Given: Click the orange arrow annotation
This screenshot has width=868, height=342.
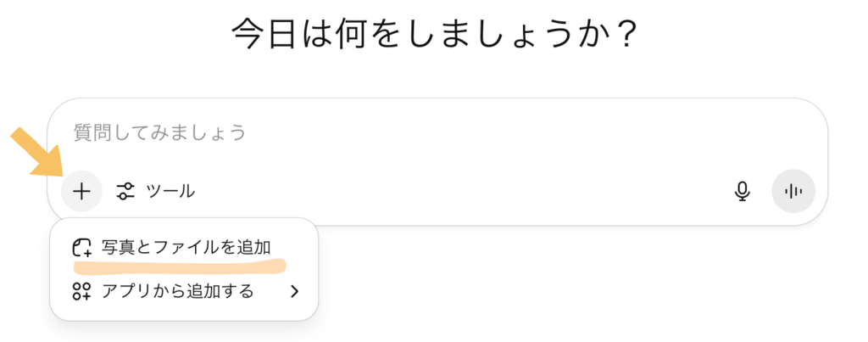Looking at the screenshot, I should coord(37,153).
